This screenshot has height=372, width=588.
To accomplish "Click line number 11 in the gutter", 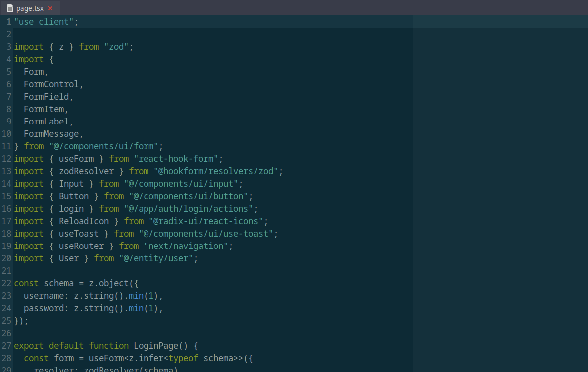I will (6, 146).
